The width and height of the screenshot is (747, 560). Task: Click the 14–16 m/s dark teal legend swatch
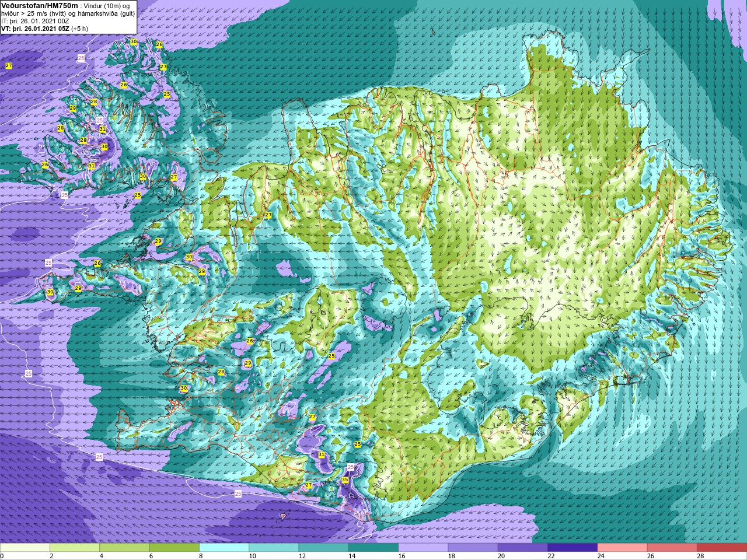click(x=373, y=548)
